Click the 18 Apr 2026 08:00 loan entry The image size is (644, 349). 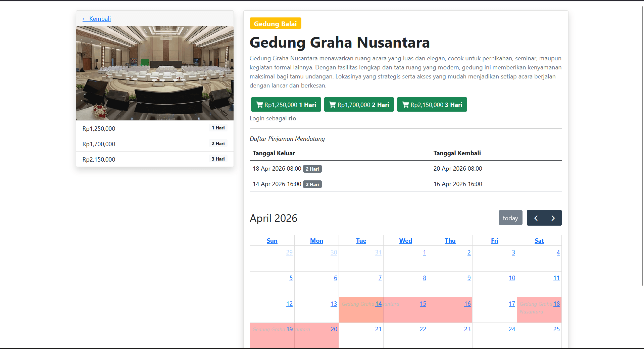coord(277,169)
